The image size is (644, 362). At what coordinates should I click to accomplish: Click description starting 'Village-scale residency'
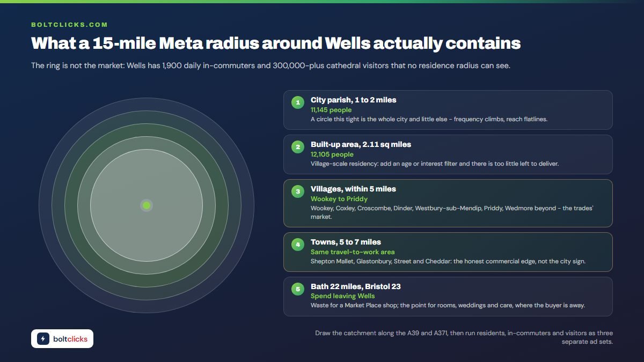[x=435, y=164]
